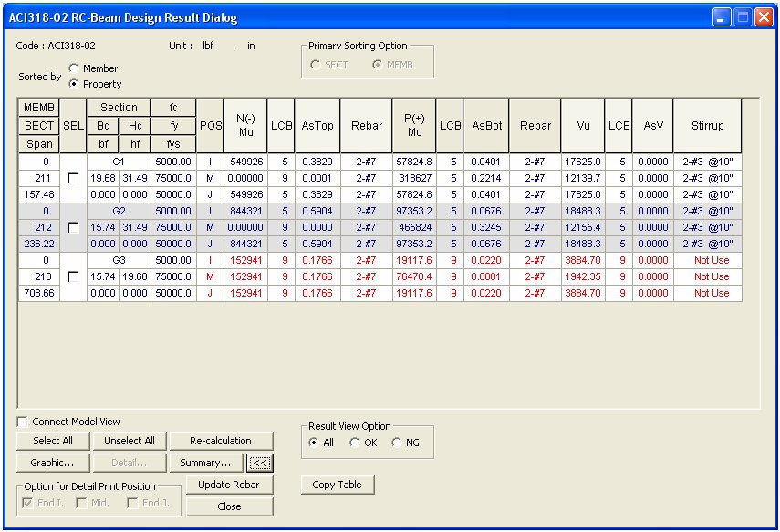Select the Property sort radio button
Viewport: 780px width, 532px height.
click(73, 84)
